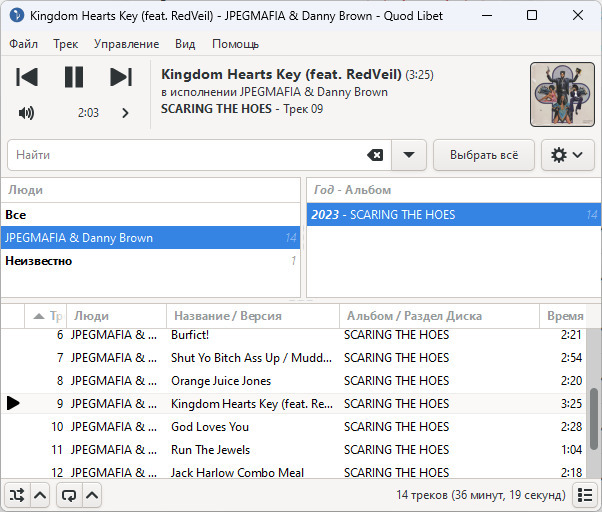Expand shuffle mode options arrow

40,495
